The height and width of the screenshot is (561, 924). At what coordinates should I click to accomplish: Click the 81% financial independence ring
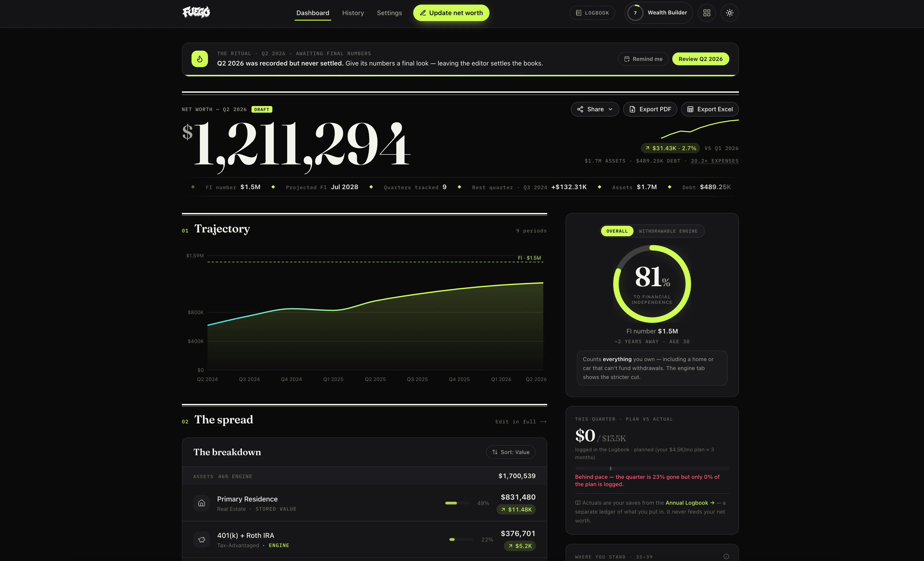[652, 284]
